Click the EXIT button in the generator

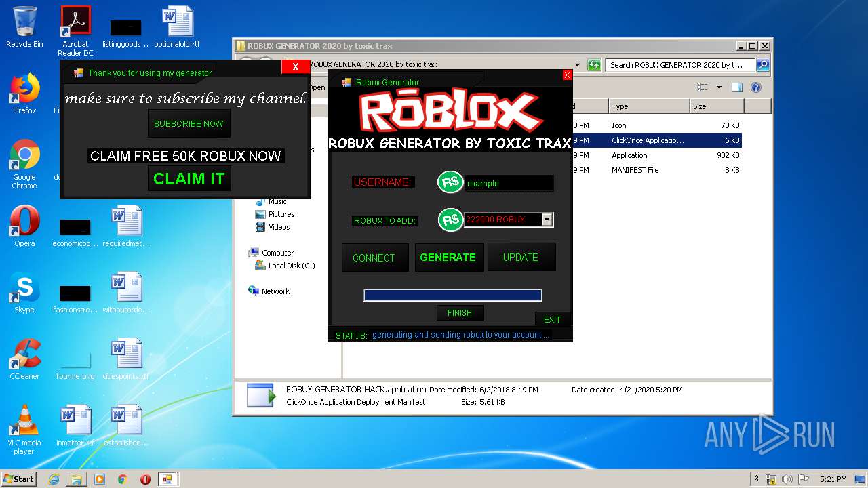(553, 319)
